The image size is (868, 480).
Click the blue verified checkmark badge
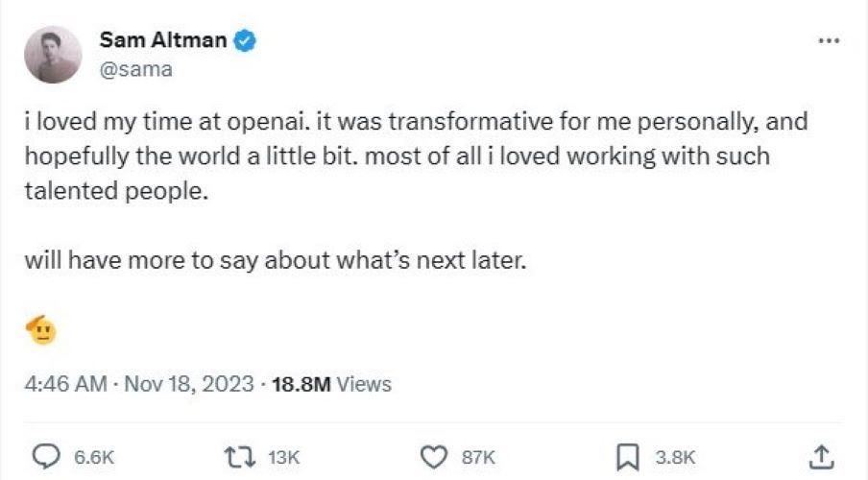245,40
